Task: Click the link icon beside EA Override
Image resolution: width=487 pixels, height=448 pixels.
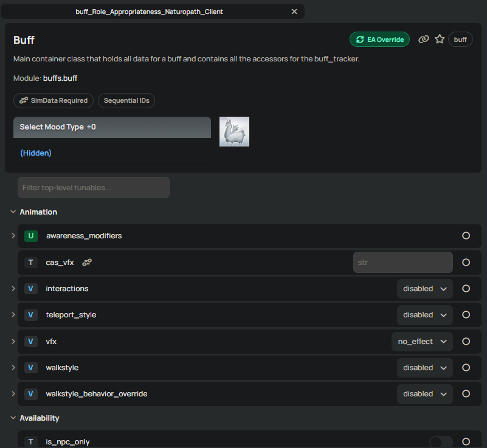Action: 424,40
